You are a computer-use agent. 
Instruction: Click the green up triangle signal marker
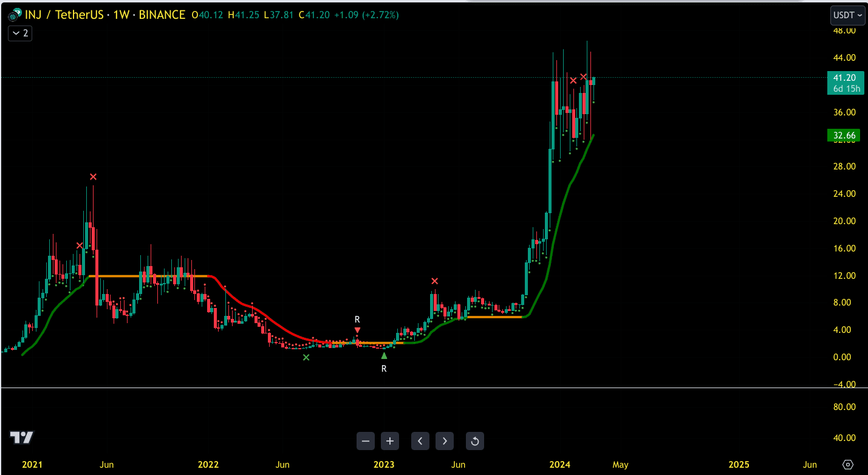pos(384,356)
